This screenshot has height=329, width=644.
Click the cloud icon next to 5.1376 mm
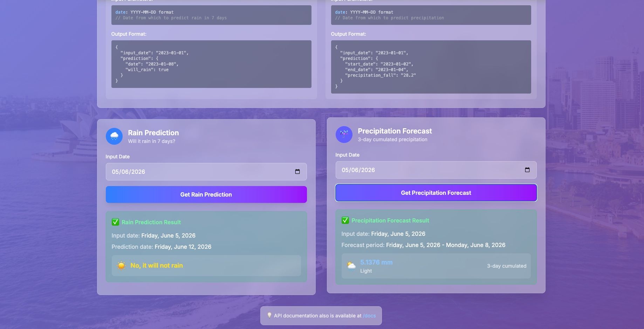click(x=351, y=266)
